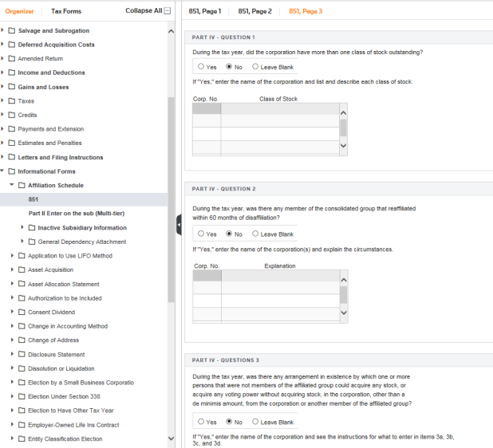Open the Tax Forms tab
This screenshot has height=448, width=493.
(66, 11)
